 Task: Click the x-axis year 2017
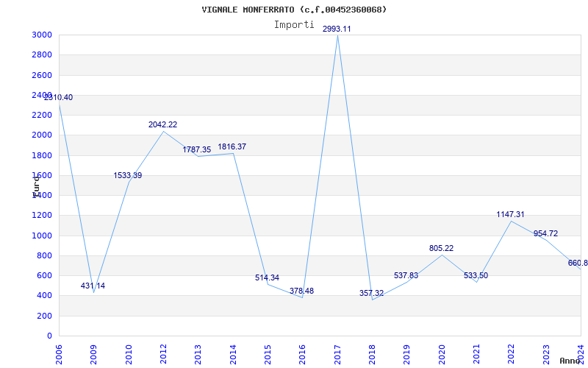click(x=337, y=353)
